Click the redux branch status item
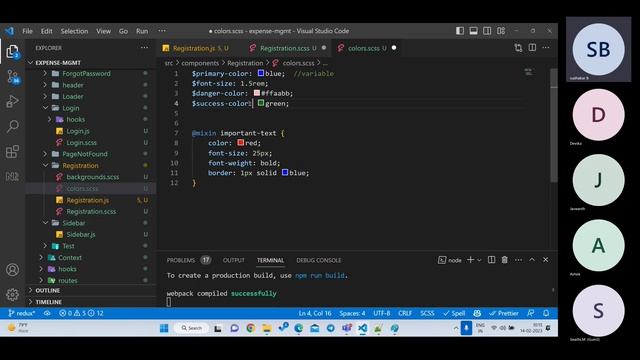Viewport: 640px width, 360px height. [x=21, y=313]
